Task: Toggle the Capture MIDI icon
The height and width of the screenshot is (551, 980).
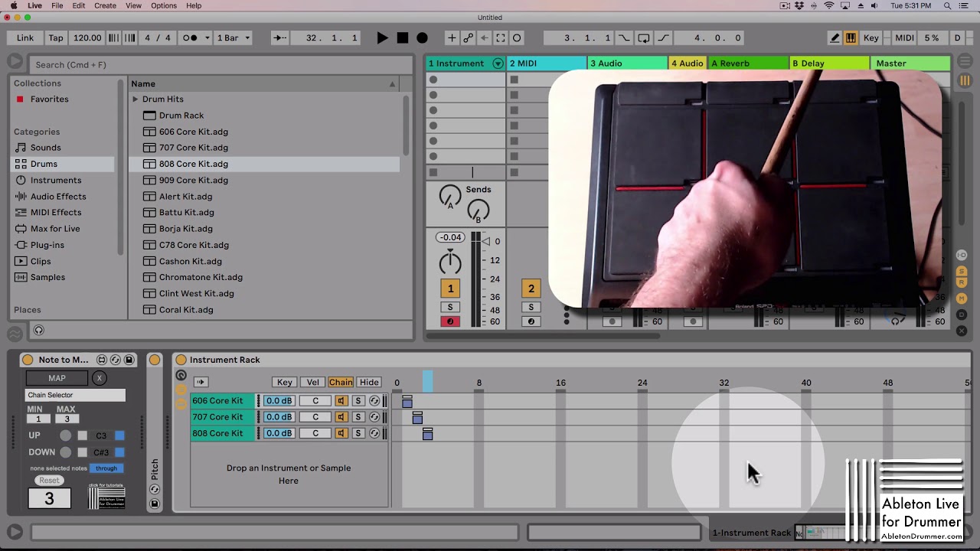Action: [x=501, y=37]
